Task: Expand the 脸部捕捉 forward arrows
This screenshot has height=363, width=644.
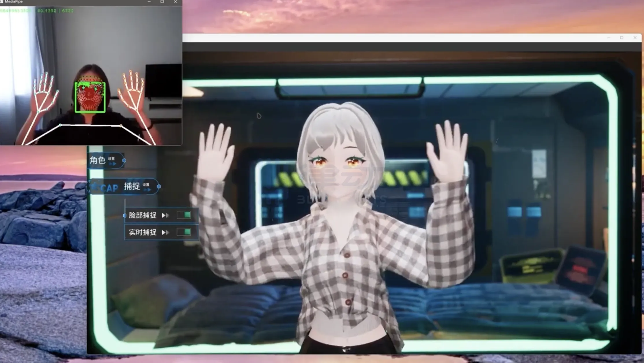Action: click(x=165, y=215)
